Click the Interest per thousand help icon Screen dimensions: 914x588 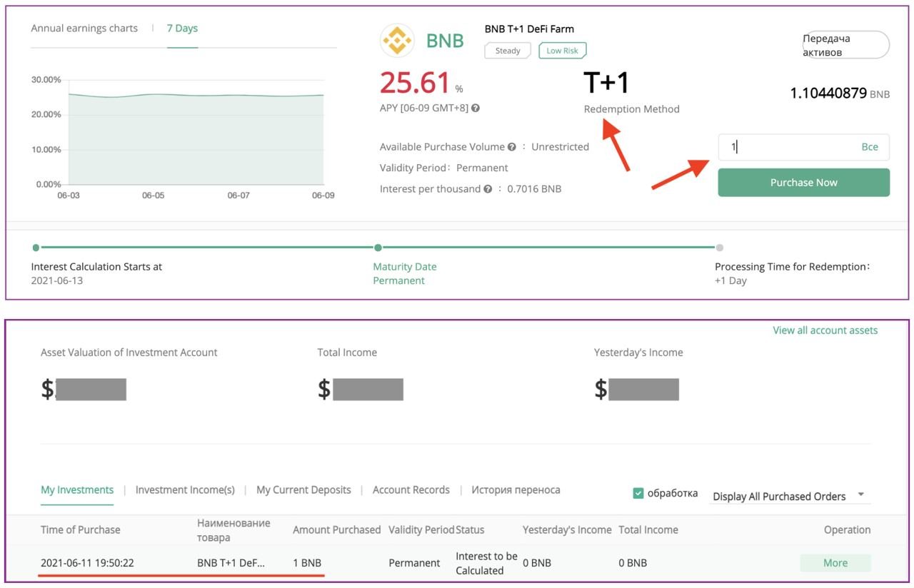(487, 189)
